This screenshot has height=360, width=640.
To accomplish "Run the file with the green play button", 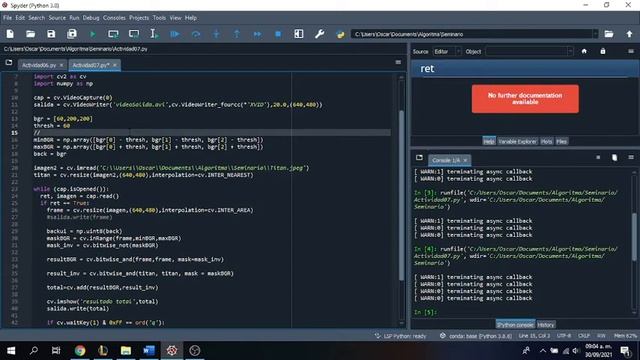I will pos(93,34).
